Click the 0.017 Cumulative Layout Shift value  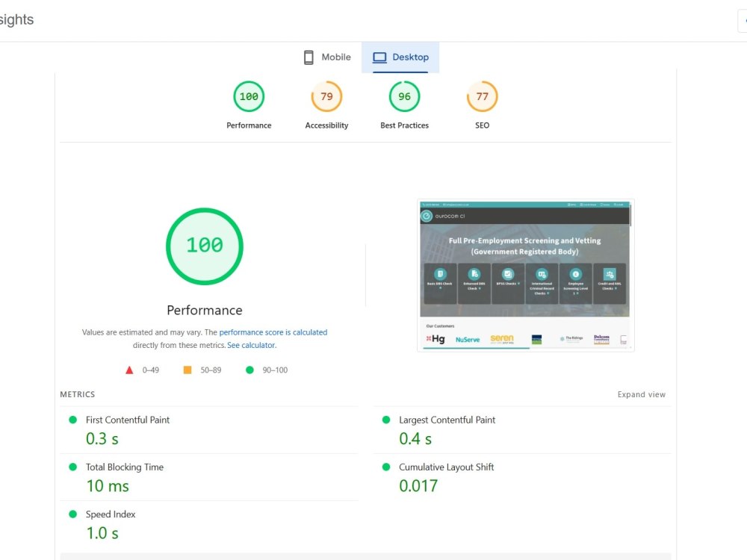418,486
